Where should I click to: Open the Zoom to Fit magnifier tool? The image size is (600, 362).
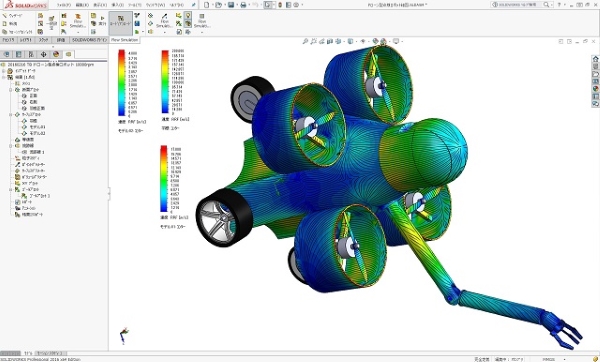(305, 41)
